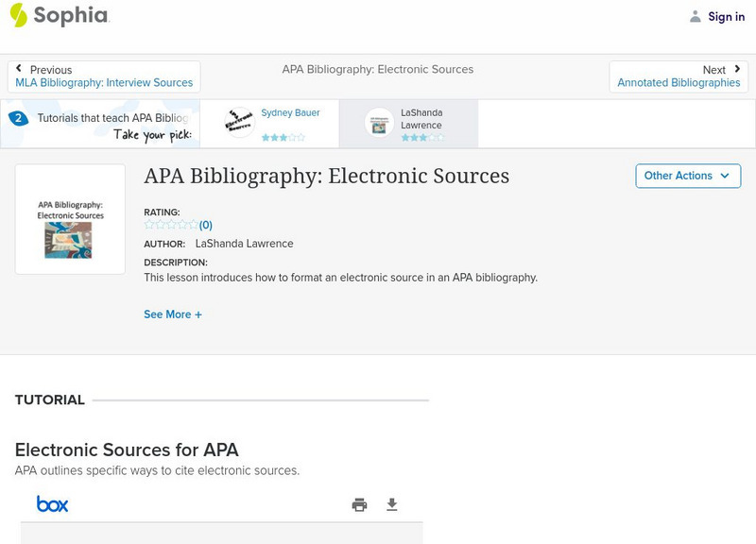This screenshot has width=756, height=544.
Task: Open author LaShanda Lawrence's profile
Action: pyautogui.click(x=244, y=244)
